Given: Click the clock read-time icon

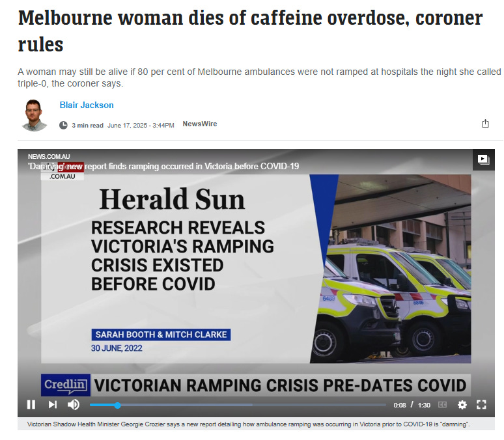Looking at the screenshot, I should click(x=63, y=125).
